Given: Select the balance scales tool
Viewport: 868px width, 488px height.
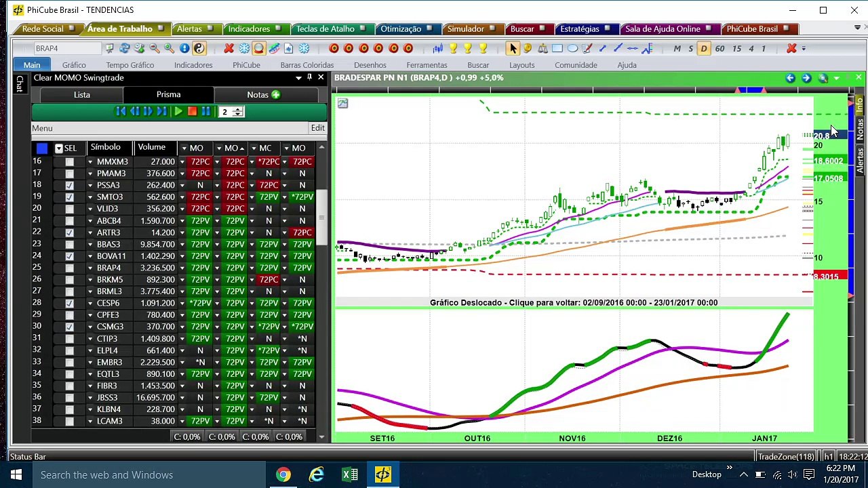Looking at the screenshot, I should [x=542, y=48].
